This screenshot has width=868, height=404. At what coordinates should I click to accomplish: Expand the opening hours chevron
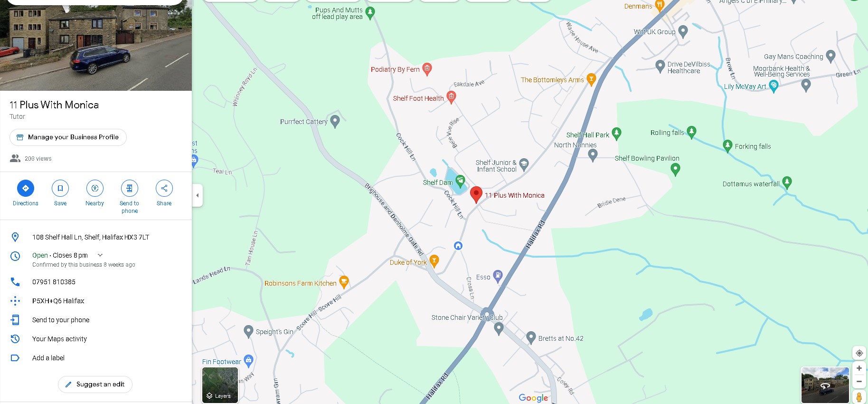(100, 255)
